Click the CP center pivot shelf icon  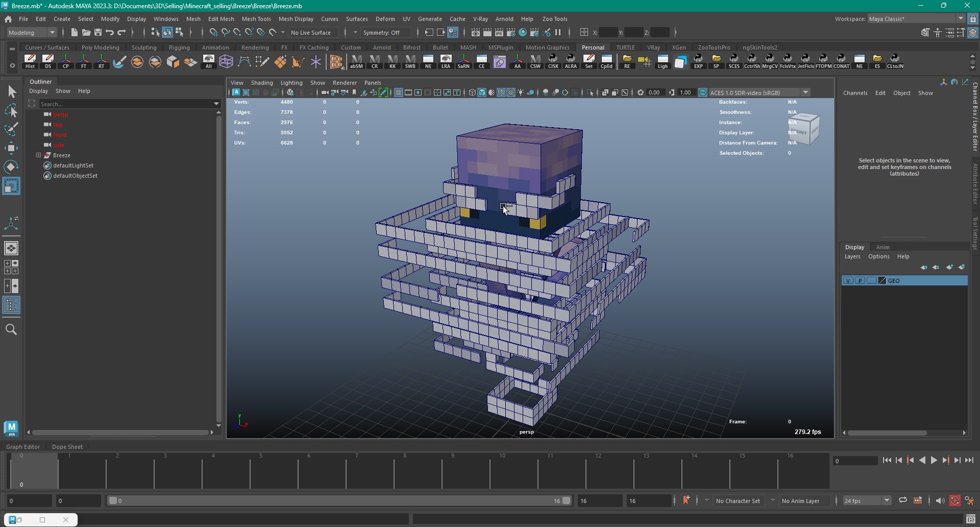pos(66,62)
